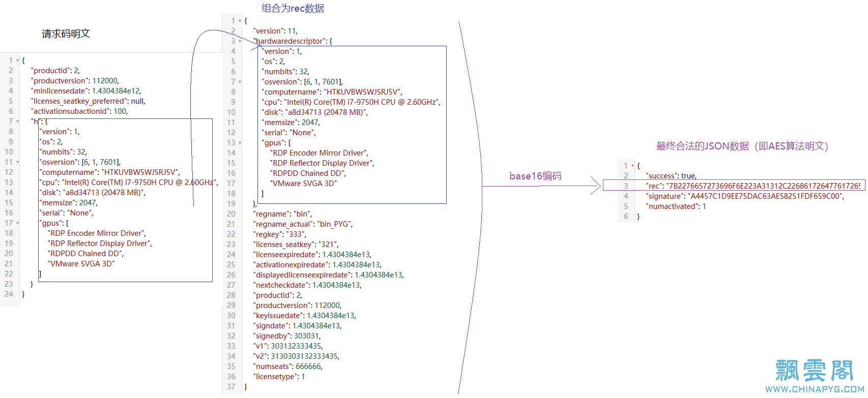
Task: Select the "keyissuedate" line
Action: tap(305, 316)
